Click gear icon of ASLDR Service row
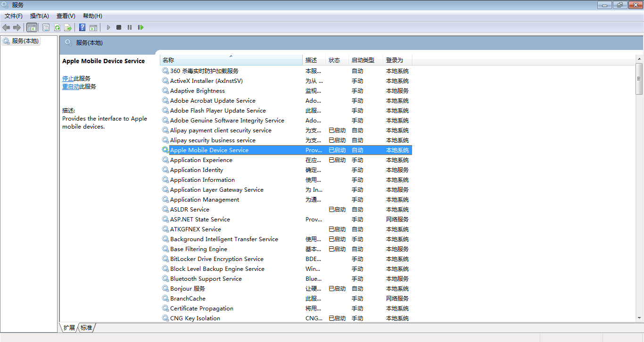 tap(165, 209)
